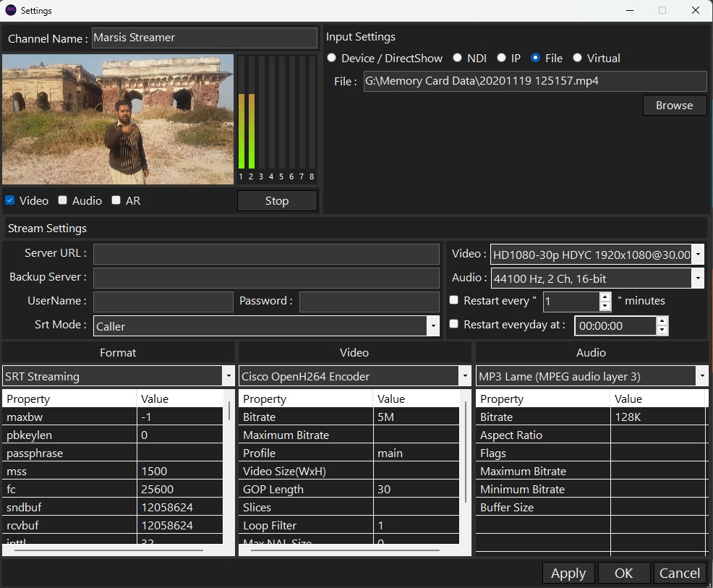Image resolution: width=713 pixels, height=588 pixels.
Task: Select Device / DirectShow input
Action: [x=331, y=58]
